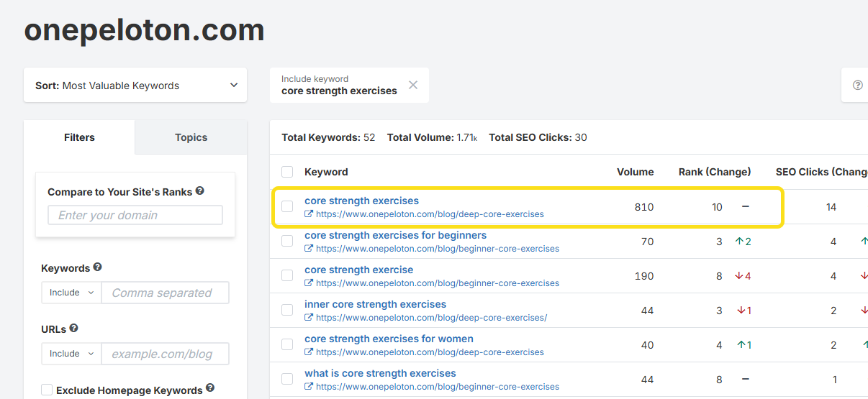Expand the URLs Include dropdown
868x399 pixels.
(71, 354)
